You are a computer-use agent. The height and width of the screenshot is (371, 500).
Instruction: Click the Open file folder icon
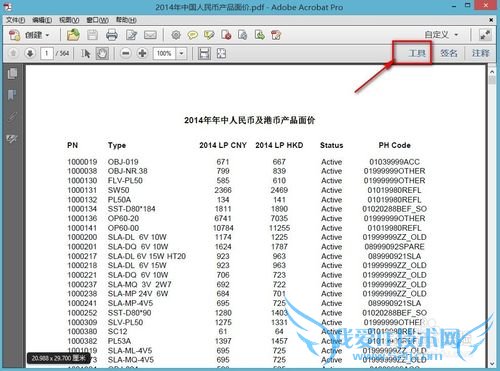point(73,35)
